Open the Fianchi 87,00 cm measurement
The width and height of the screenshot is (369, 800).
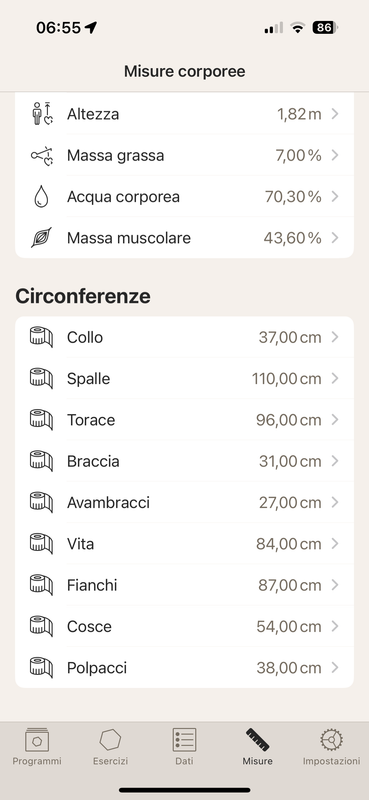(184, 585)
